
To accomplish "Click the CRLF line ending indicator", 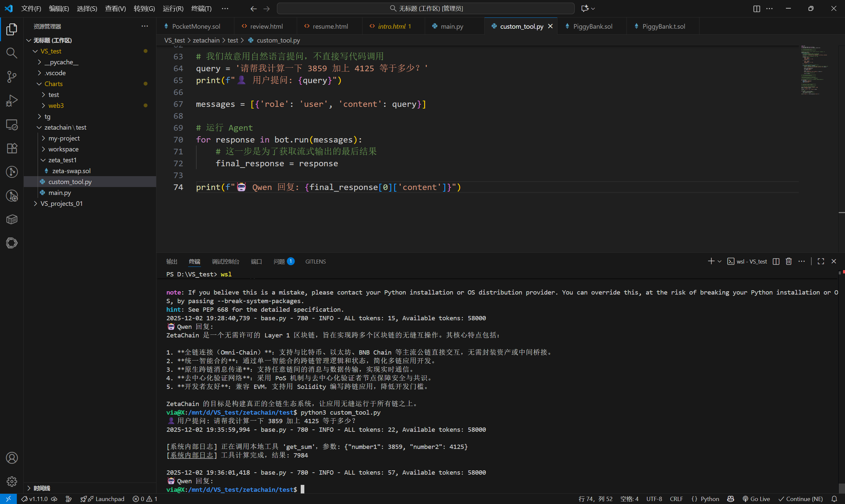I will [x=676, y=499].
